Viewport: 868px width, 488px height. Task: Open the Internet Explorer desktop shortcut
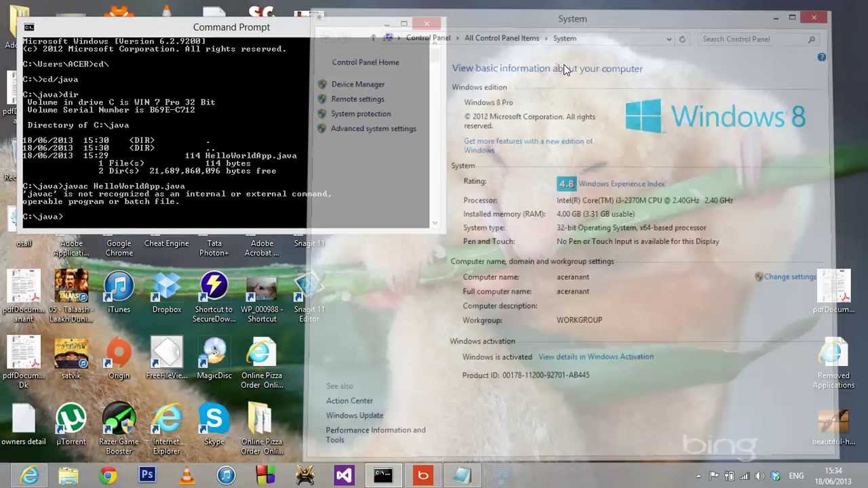[167, 429]
